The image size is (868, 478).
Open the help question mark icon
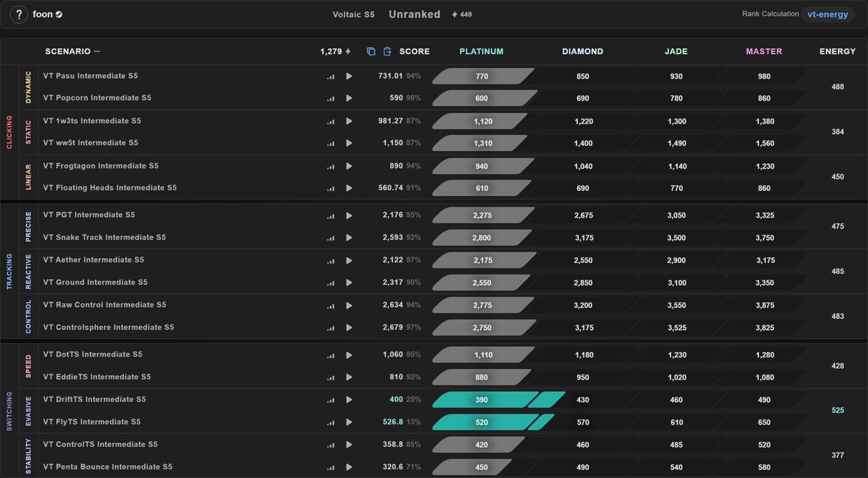[18, 14]
